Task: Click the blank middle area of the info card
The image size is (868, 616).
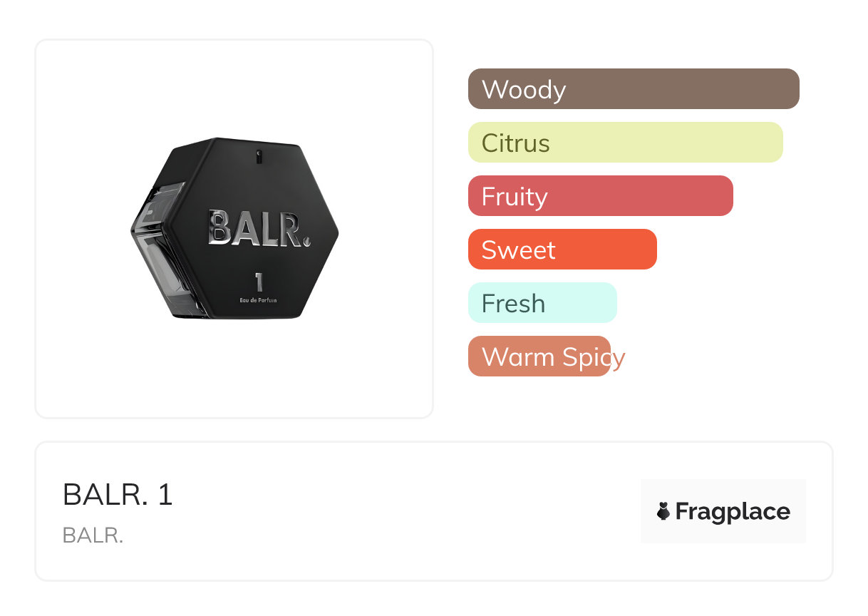Action: click(x=406, y=511)
